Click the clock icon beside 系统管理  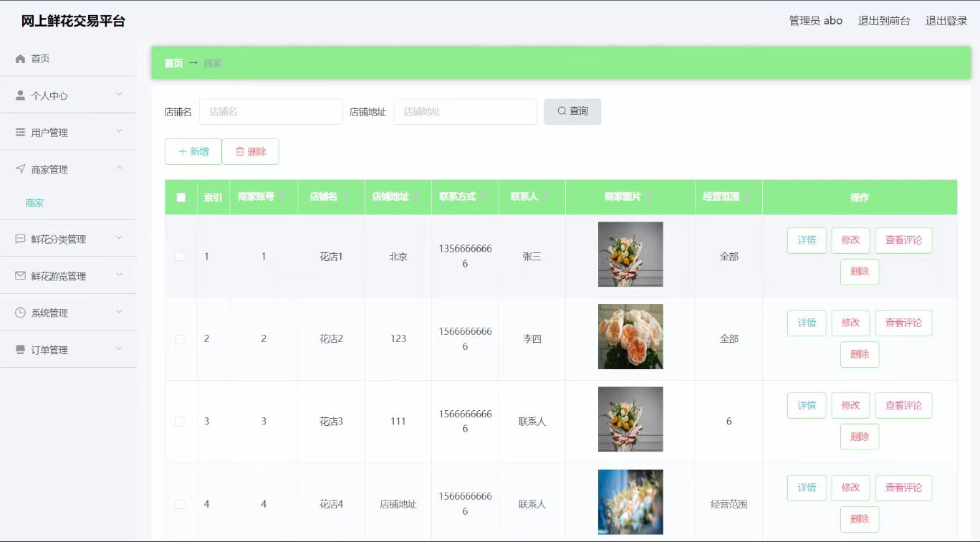pos(20,313)
